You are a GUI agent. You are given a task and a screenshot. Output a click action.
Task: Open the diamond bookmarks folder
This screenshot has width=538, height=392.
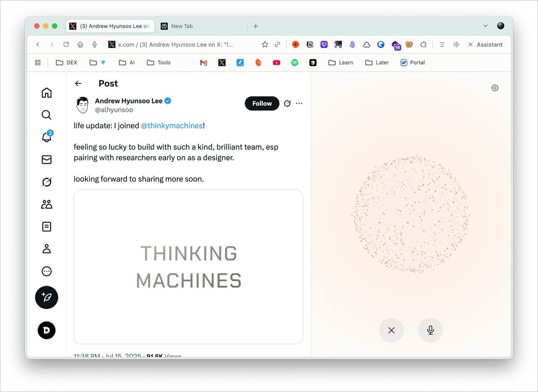[98, 63]
